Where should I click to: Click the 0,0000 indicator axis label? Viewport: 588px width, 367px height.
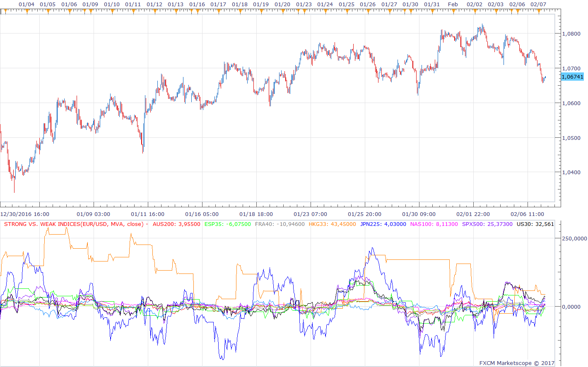(571, 307)
